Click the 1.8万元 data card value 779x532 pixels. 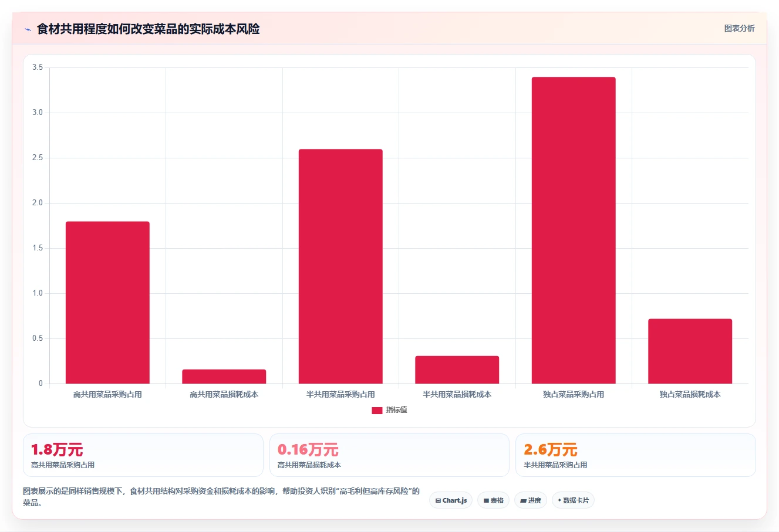57,450
